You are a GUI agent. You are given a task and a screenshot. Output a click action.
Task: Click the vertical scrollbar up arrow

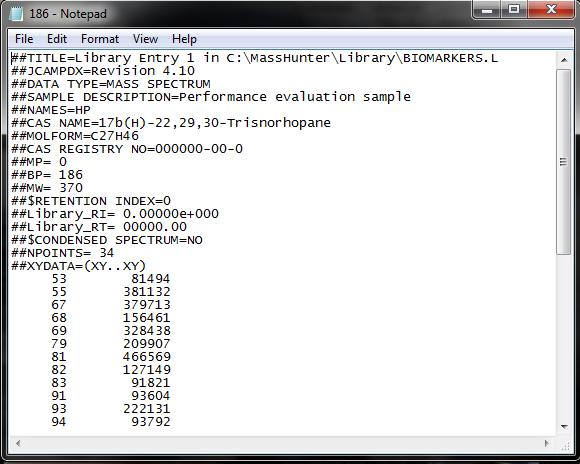[x=564, y=60]
